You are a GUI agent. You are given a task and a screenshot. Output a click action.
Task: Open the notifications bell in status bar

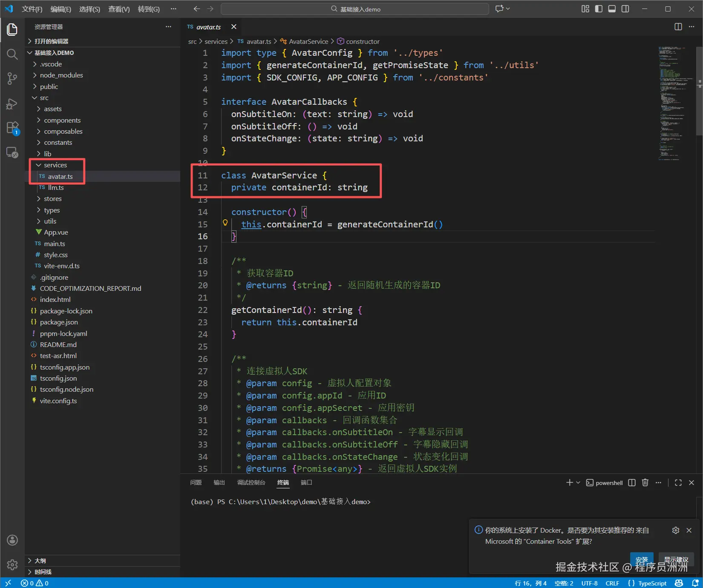pos(695,583)
